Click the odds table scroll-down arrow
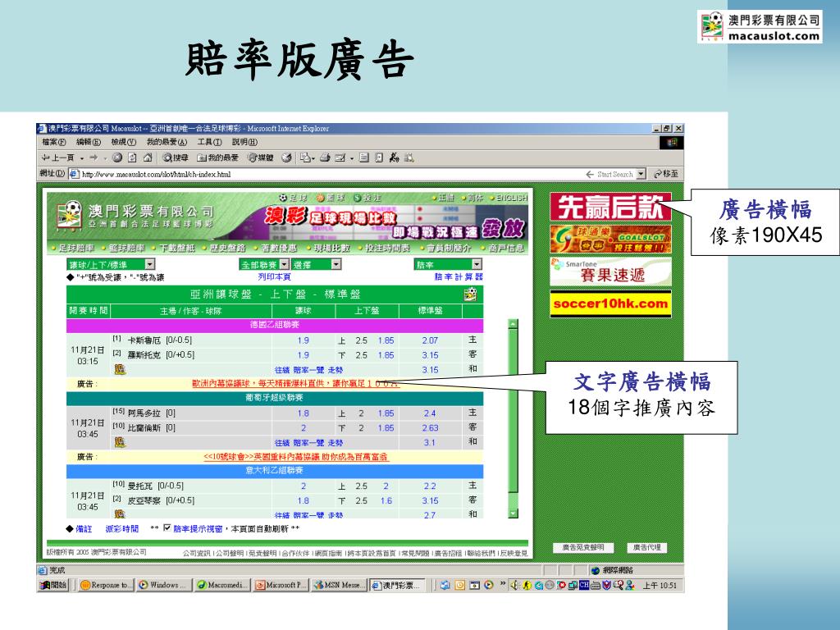The image size is (840, 630). 513,514
